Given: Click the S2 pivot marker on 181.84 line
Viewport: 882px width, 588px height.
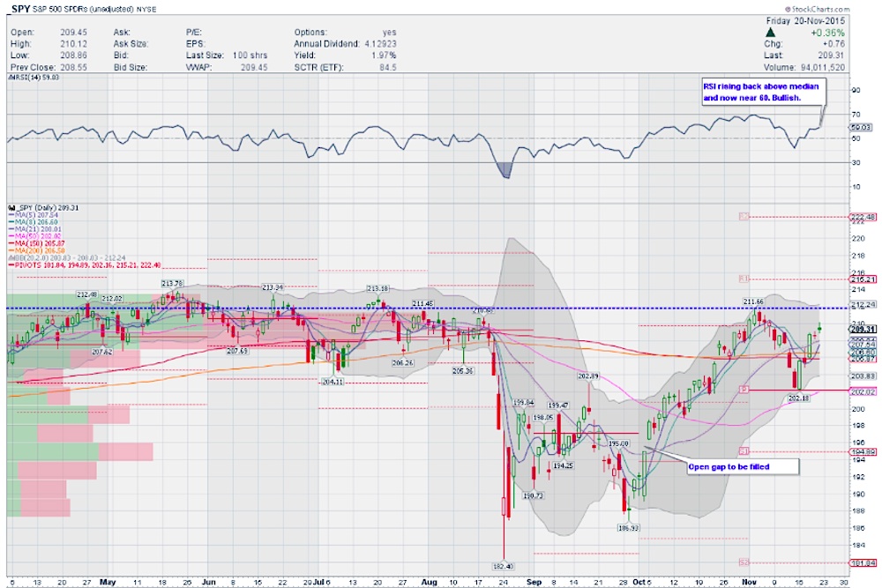Looking at the screenshot, I should tap(744, 562).
